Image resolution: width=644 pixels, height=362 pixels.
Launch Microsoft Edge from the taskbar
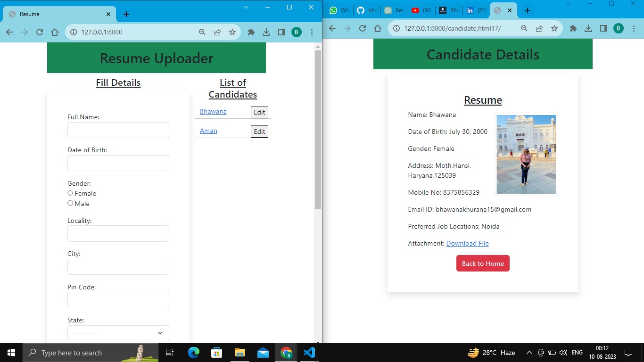point(194,353)
